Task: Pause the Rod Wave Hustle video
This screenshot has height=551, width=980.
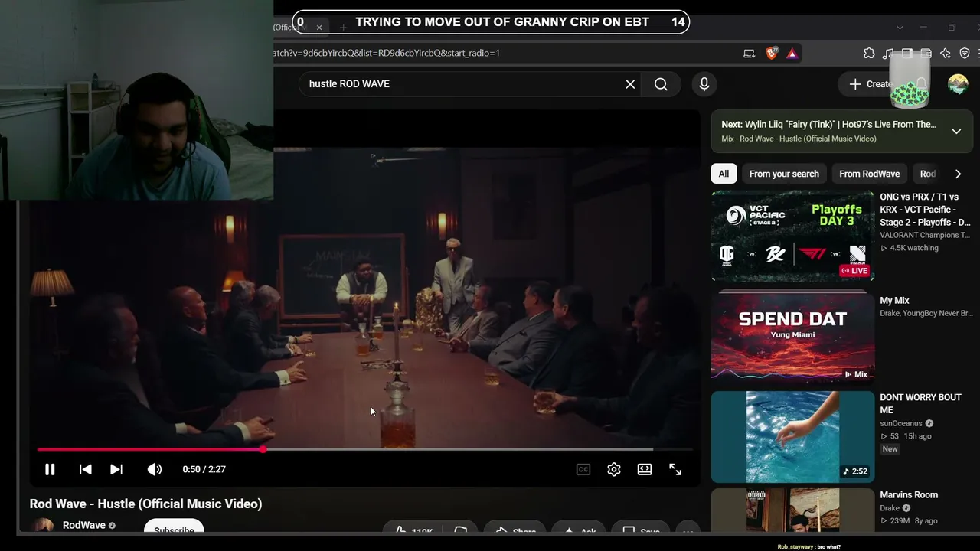Action: click(50, 469)
